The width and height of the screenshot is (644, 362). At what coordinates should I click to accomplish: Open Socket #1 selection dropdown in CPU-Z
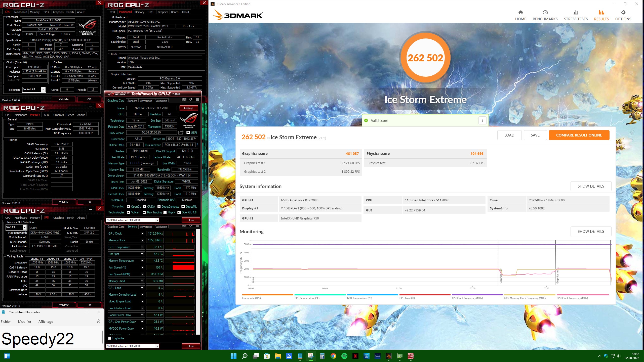click(34, 89)
